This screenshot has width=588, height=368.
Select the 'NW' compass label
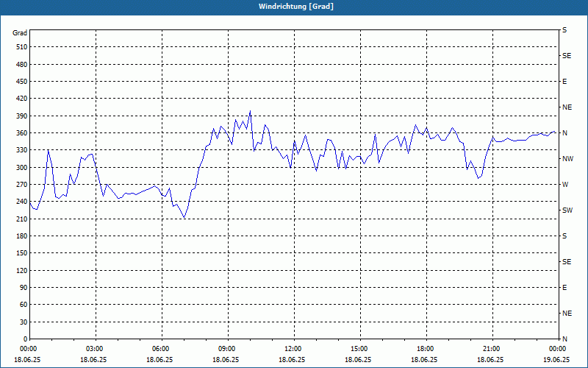click(x=567, y=159)
